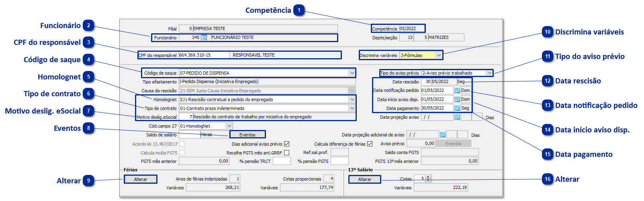
Task: Click the 13º Salário Variáveis value 222,19
Action: pos(441,188)
